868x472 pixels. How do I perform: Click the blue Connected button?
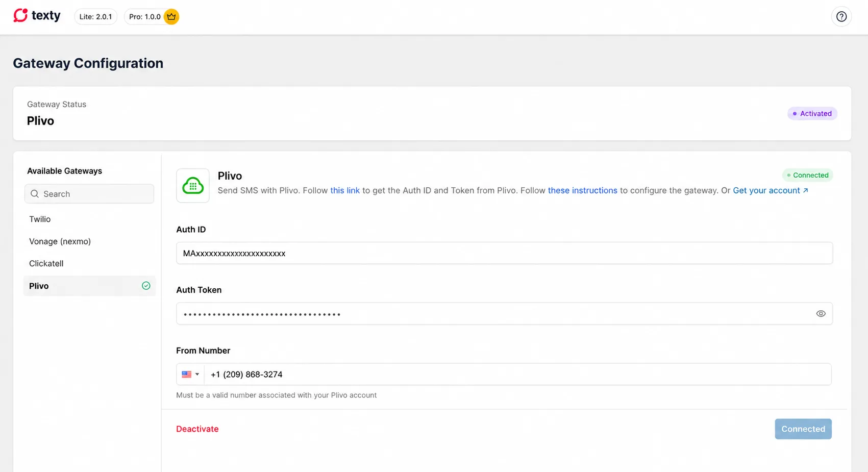pyautogui.click(x=803, y=429)
